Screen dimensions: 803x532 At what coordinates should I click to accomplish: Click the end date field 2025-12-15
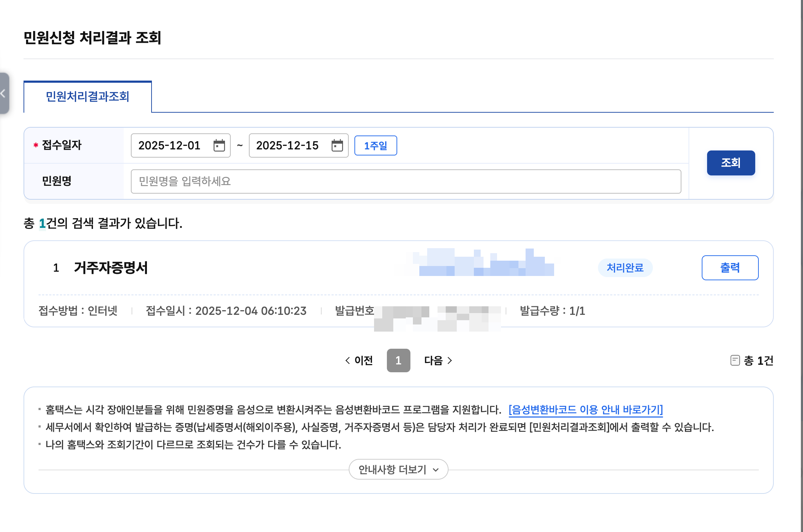click(x=287, y=145)
